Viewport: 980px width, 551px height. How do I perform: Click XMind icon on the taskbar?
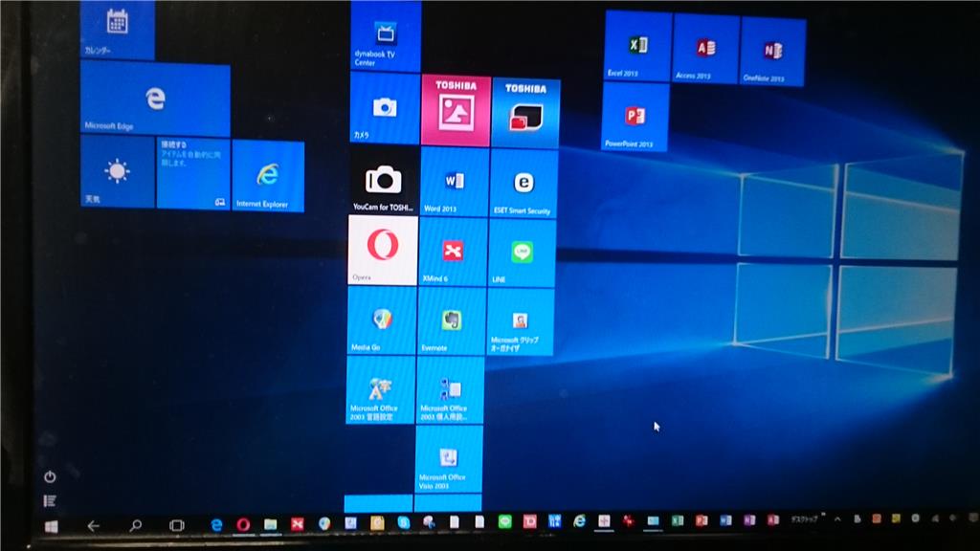click(298, 524)
